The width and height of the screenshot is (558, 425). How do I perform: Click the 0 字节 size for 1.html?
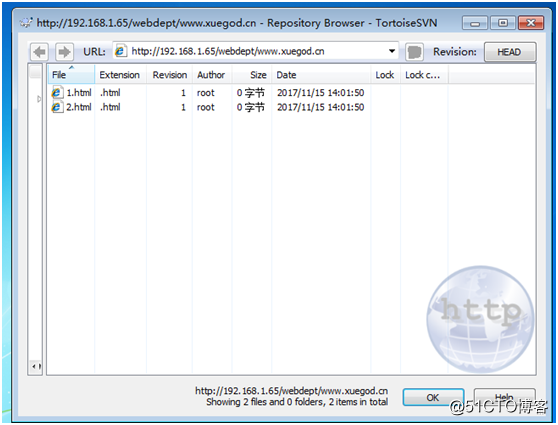click(251, 93)
